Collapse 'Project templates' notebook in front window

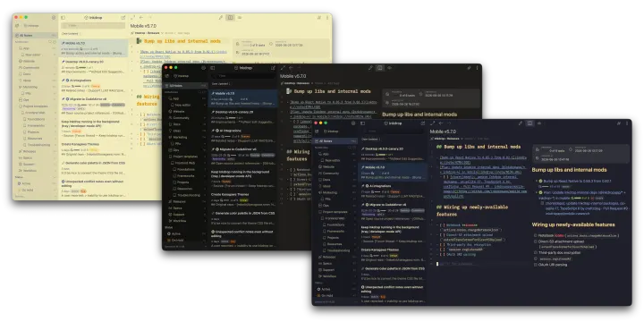pyautogui.click(x=319, y=211)
